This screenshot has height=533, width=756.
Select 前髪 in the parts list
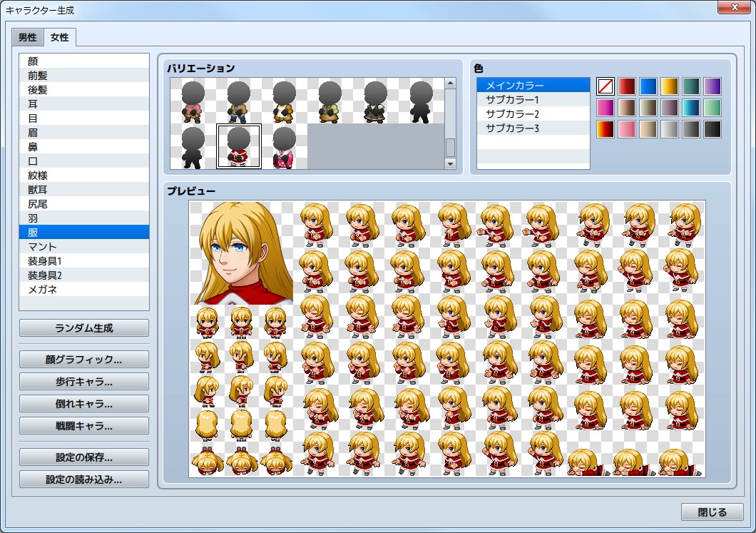84,75
